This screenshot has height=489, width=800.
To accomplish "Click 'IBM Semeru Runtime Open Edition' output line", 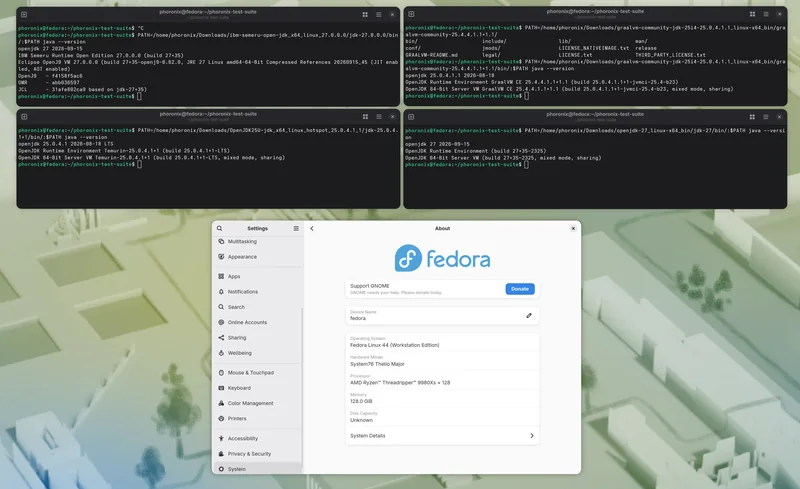I will 101,55.
